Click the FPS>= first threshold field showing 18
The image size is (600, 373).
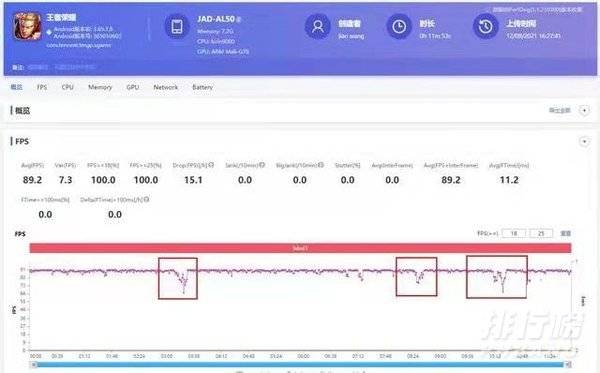click(514, 233)
